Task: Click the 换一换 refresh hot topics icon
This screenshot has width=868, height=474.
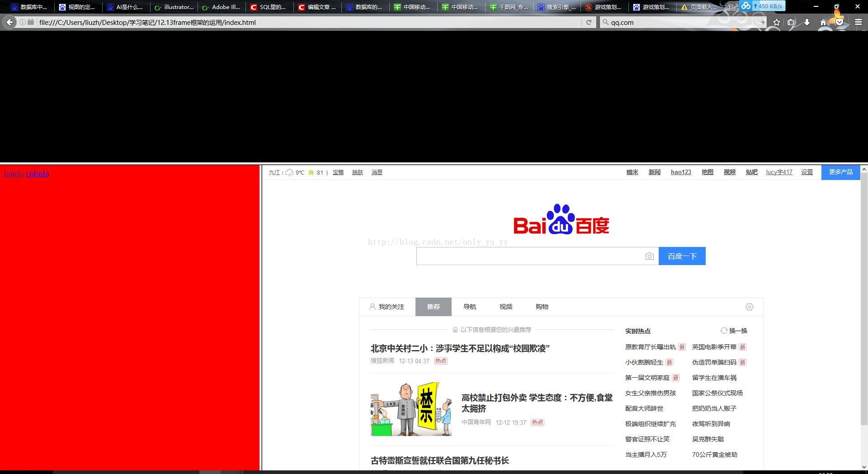Action: click(724, 331)
